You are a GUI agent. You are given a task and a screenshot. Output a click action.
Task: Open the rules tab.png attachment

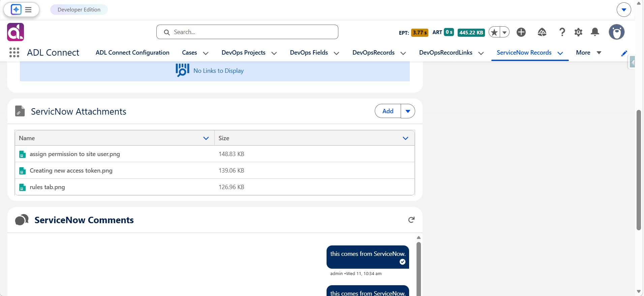tap(47, 187)
